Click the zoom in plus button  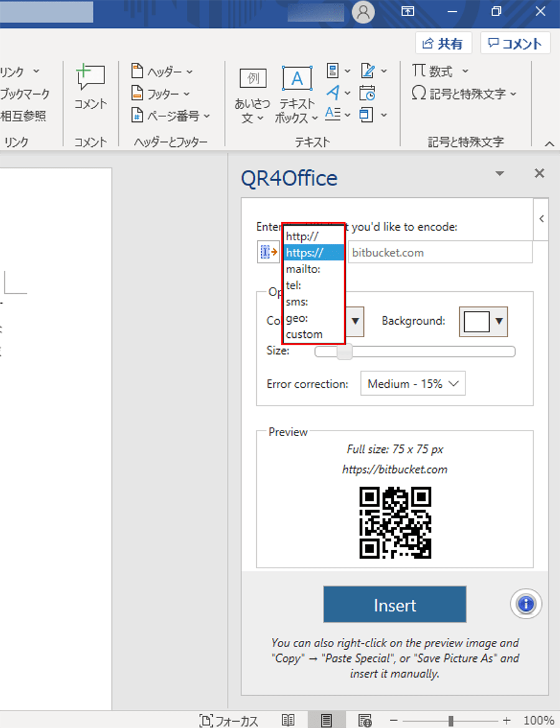506,720
